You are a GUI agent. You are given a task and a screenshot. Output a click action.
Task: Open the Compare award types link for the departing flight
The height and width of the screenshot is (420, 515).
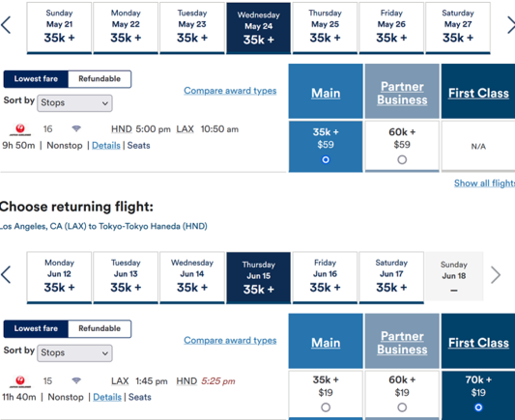pyautogui.click(x=230, y=91)
